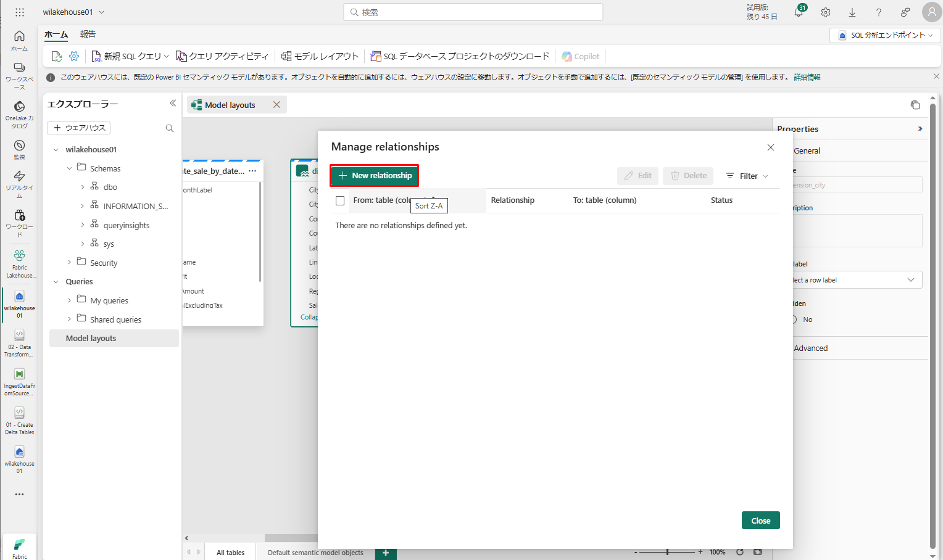Expand the Security folder
Viewport: 943px width, 560px height.
tap(69, 263)
